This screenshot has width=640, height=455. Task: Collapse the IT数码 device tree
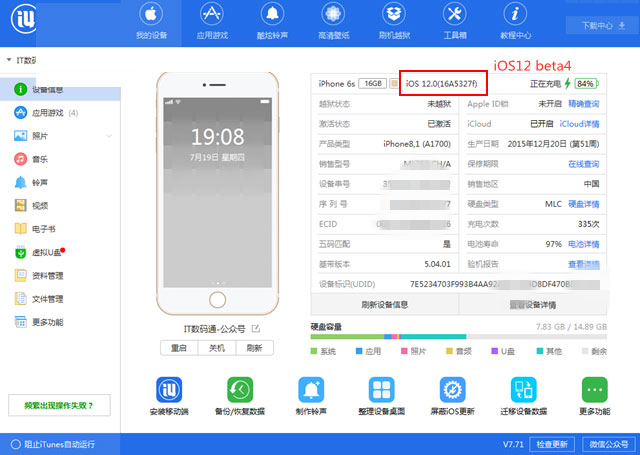coord(9,60)
